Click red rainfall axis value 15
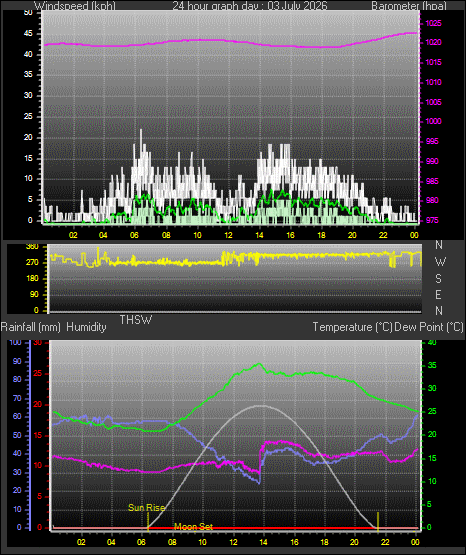This screenshot has height=555, width=466. click(x=38, y=435)
